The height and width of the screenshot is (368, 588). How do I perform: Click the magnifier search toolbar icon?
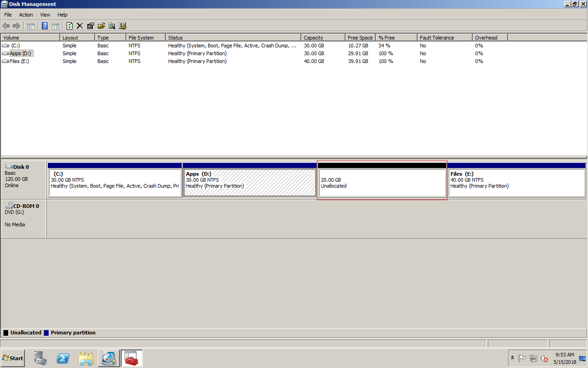pyautogui.click(x=112, y=26)
